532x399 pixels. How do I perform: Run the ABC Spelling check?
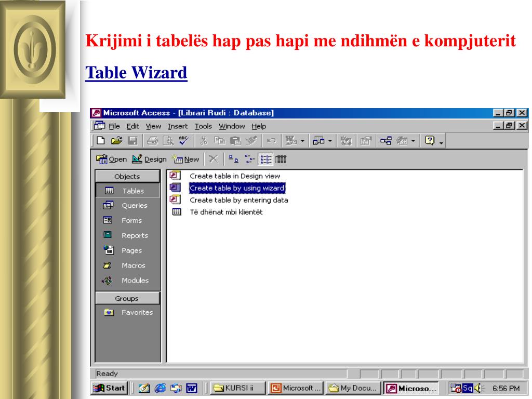pos(183,140)
